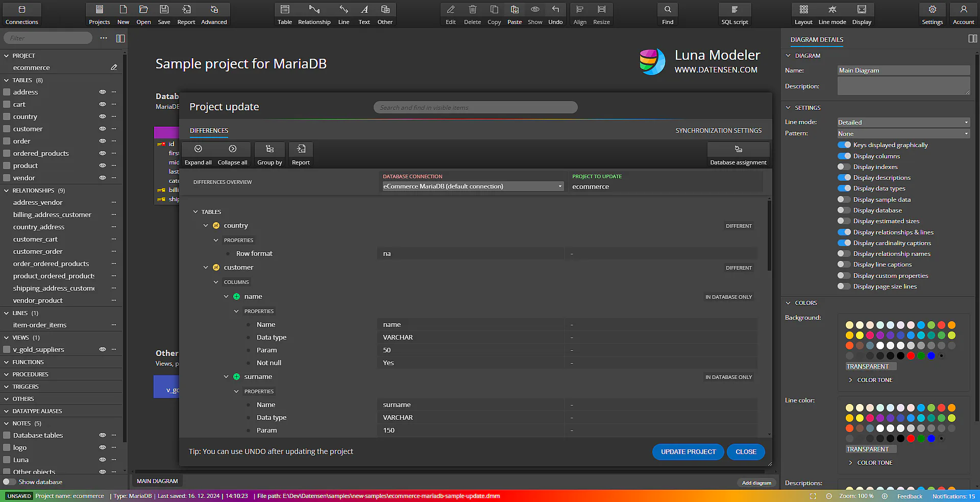Image resolution: width=980 pixels, height=502 pixels.
Task: Choose the Transparent background color option
Action: 867,367
